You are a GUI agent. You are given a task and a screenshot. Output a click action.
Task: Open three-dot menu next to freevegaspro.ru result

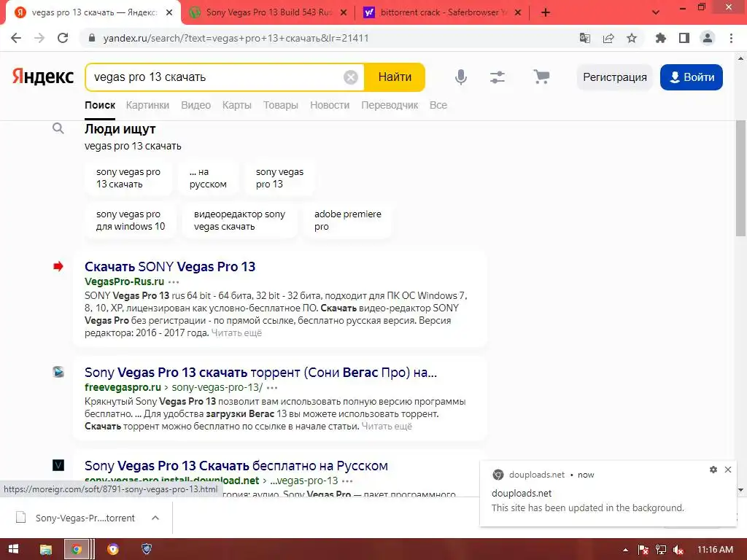tap(272, 388)
